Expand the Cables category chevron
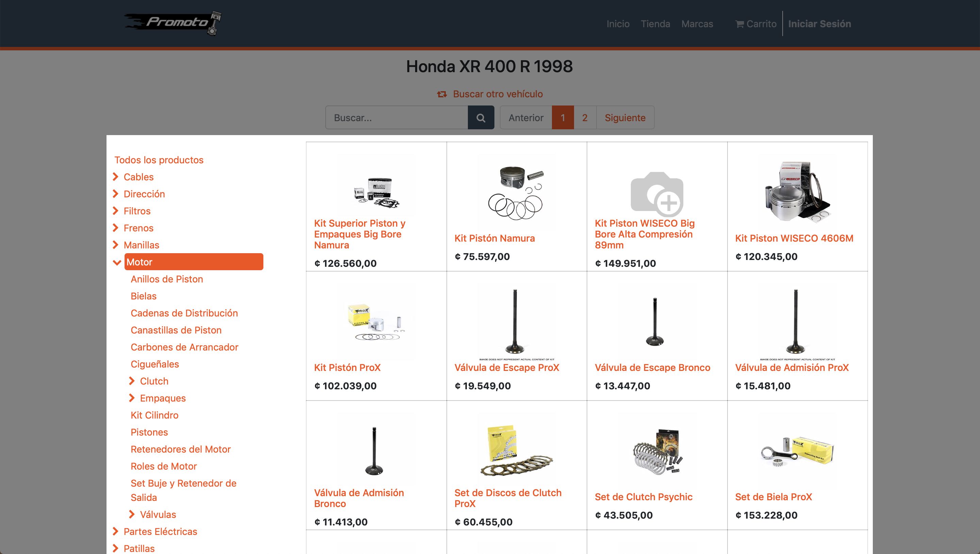Image resolution: width=980 pixels, height=554 pixels. [x=116, y=177]
